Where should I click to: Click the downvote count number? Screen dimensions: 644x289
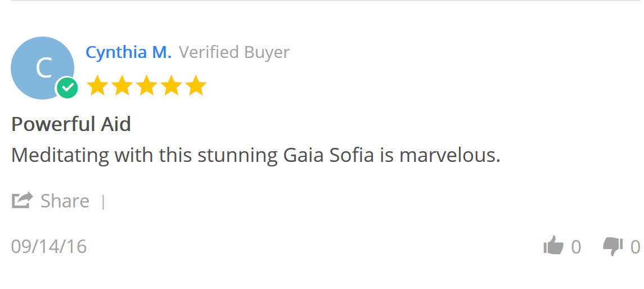pos(636,247)
